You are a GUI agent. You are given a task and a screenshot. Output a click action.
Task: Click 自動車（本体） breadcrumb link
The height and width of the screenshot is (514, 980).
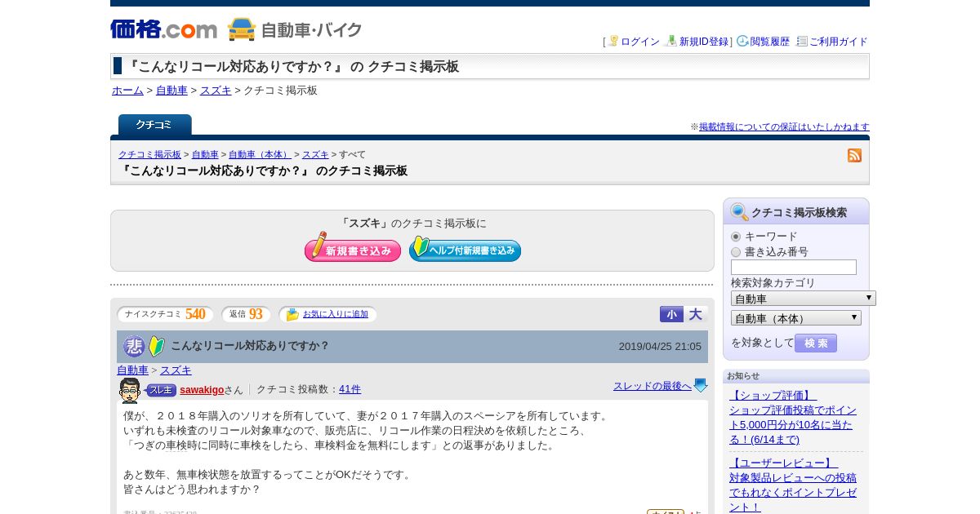pyautogui.click(x=260, y=155)
